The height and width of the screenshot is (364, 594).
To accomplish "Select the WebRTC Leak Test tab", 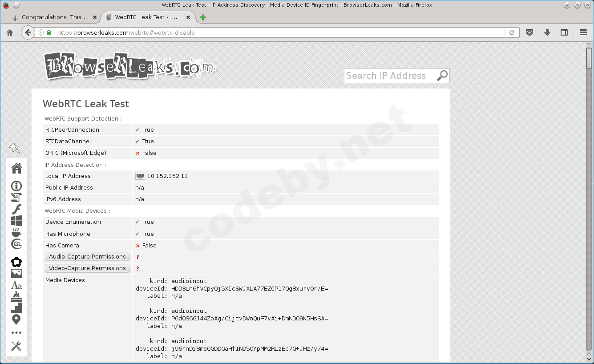I will (x=147, y=17).
